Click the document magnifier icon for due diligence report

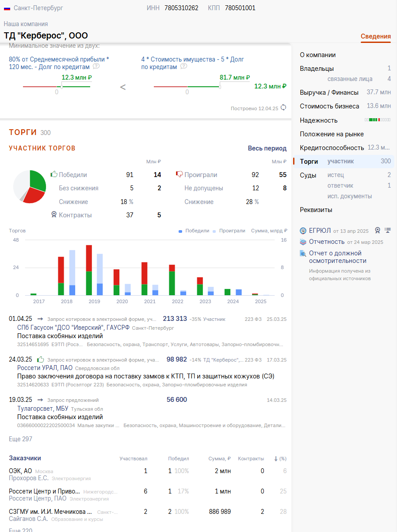tap(303, 254)
